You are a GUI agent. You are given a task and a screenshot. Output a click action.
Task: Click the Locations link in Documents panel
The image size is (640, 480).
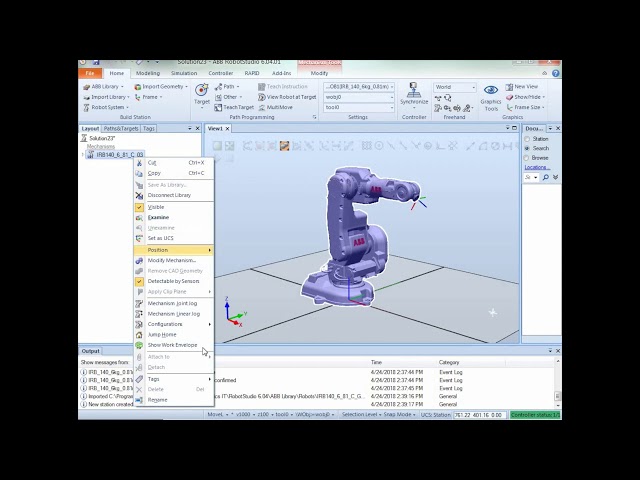[537, 167]
